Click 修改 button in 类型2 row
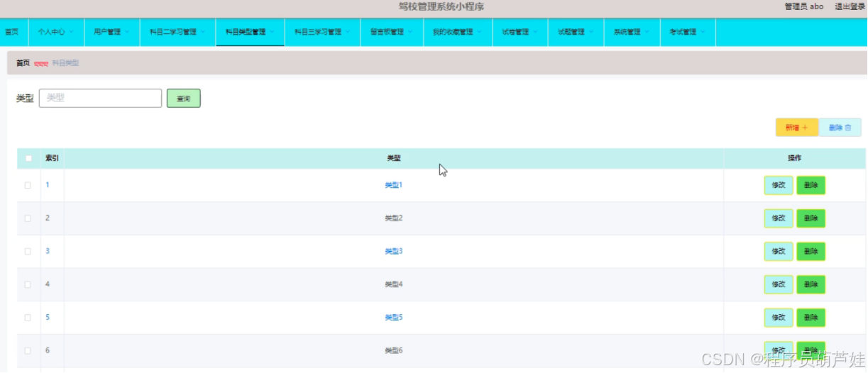 click(x=779, y=218)
